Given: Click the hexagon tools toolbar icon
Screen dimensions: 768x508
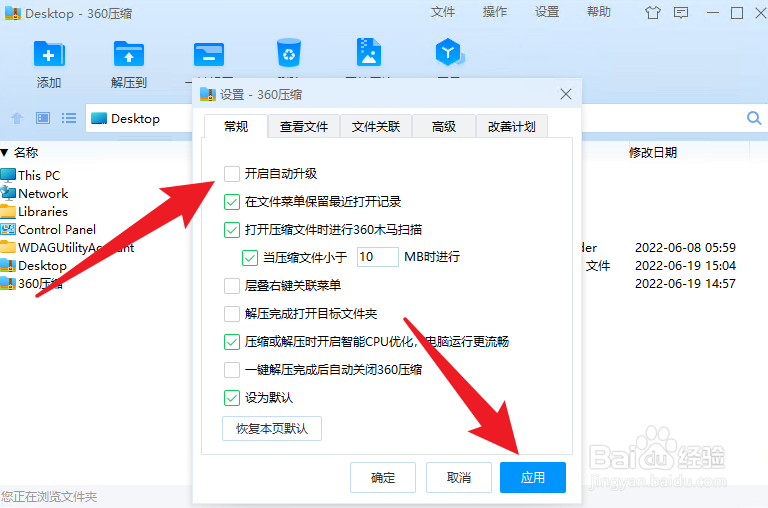Looking at the screenshot, I should point(449,52).
